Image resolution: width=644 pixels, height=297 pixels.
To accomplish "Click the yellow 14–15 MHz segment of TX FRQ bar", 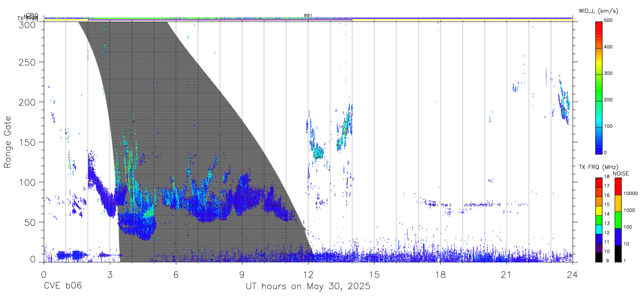I will pos(599,211).
